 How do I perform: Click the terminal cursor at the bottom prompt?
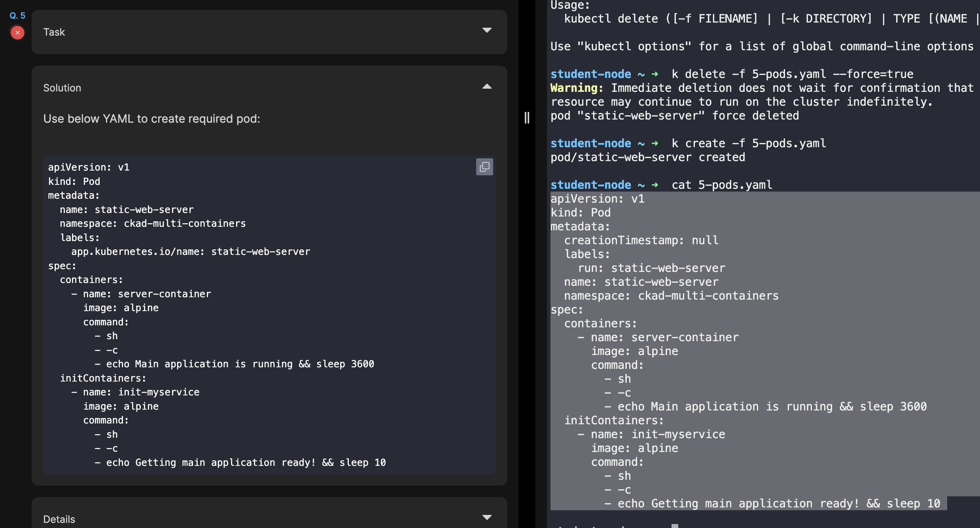click(675, 526)
